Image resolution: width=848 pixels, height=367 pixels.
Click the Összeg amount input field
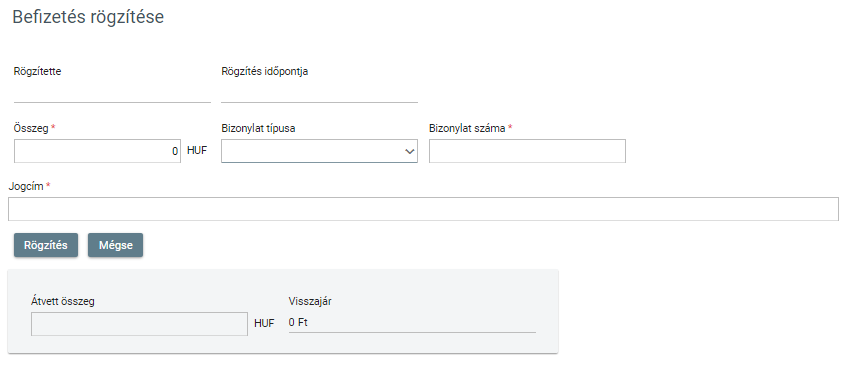click(x=97, y=151)
